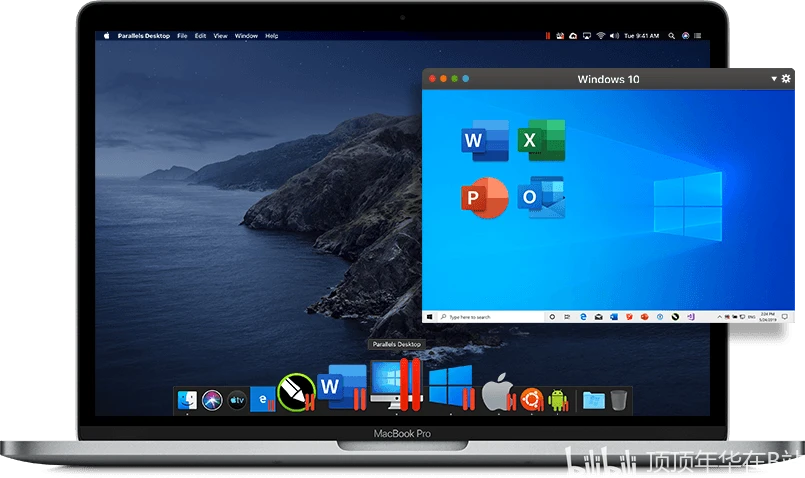Open Outlook in Windows taskbar
Viewport: 805px width, 478px height.
[x=614, y=317]
